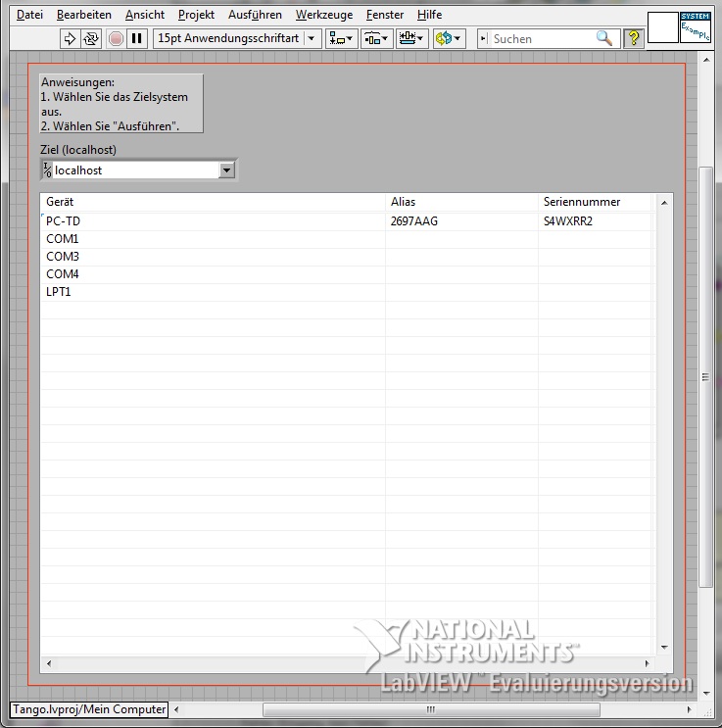Click in the Suchen search field
The width and height of the screenshot is (722, 728).
pyautogui.click(x=541, y=38)
